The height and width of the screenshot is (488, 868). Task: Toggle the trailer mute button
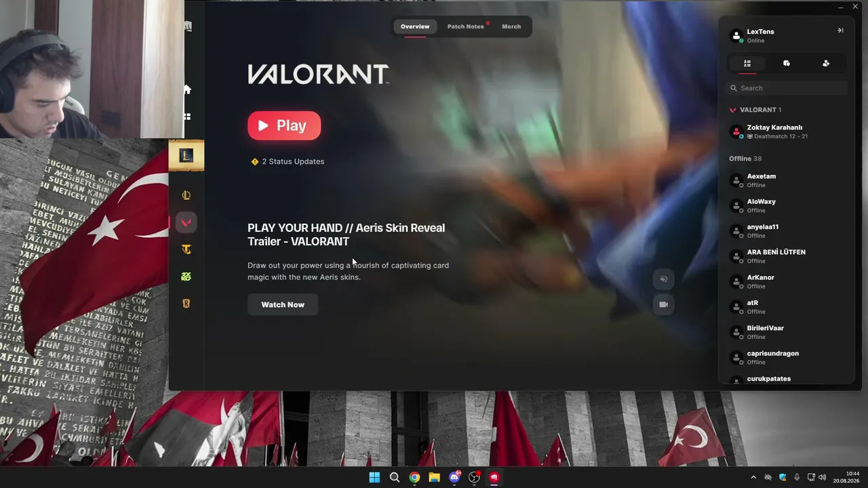click(664, 279)
